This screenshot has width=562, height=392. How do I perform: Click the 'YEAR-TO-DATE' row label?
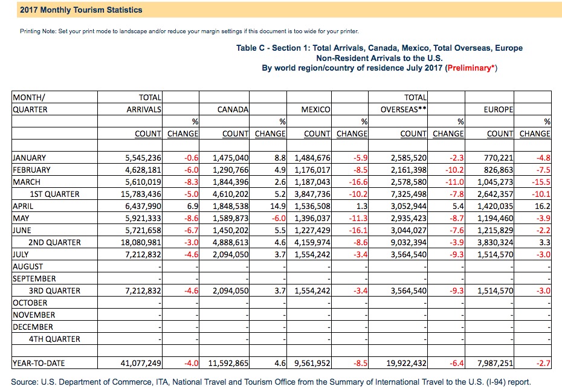click(x=39, y=364)
